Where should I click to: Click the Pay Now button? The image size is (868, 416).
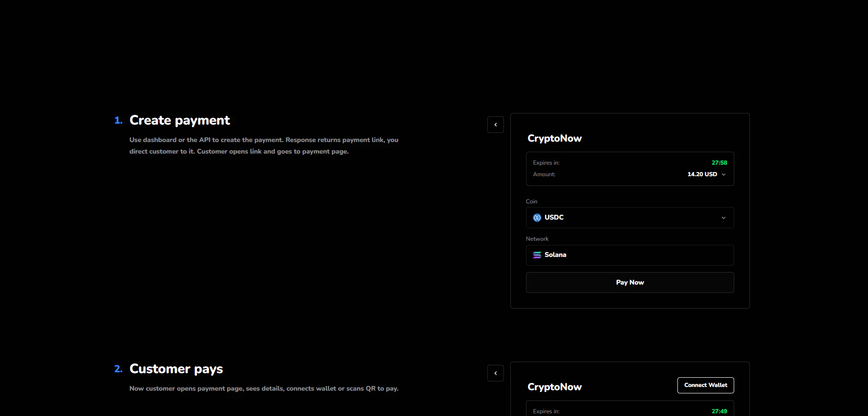tap(629, 282)
